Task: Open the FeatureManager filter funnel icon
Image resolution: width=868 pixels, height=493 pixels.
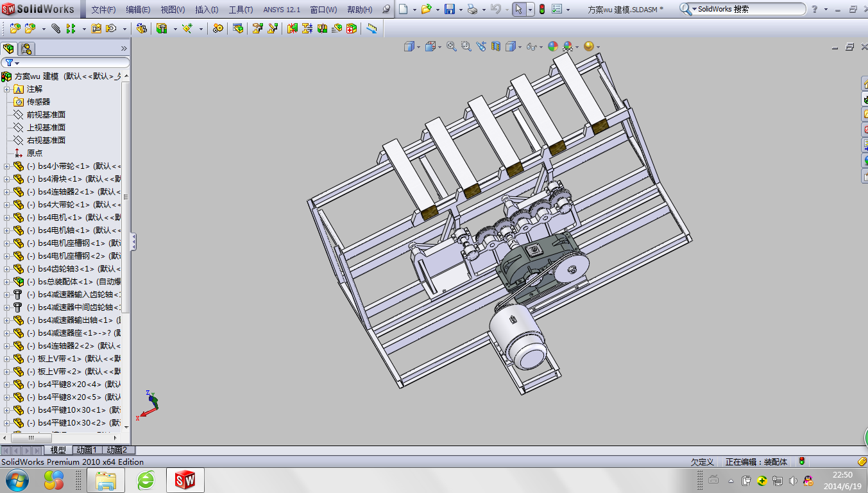Action: tap(9, 63)
